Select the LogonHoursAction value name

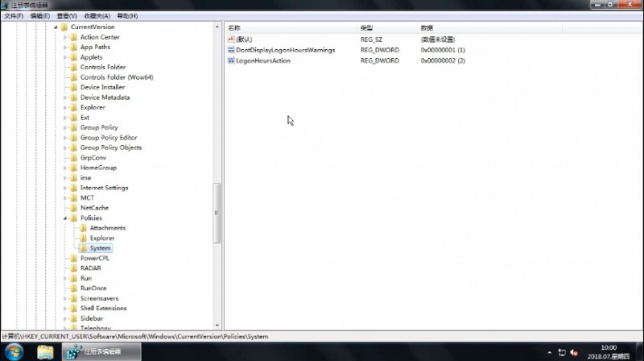(x=263, y=60)
